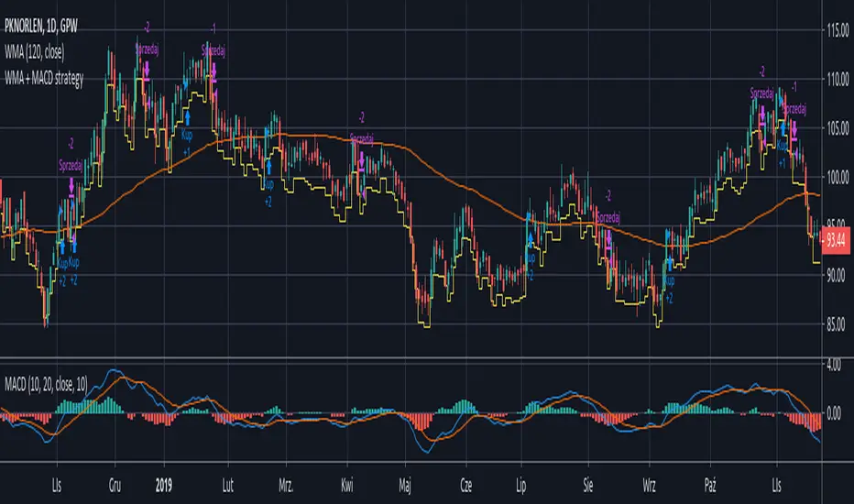
Task: Click the 85.00 price axis label
Action: (x=836, y=325)
